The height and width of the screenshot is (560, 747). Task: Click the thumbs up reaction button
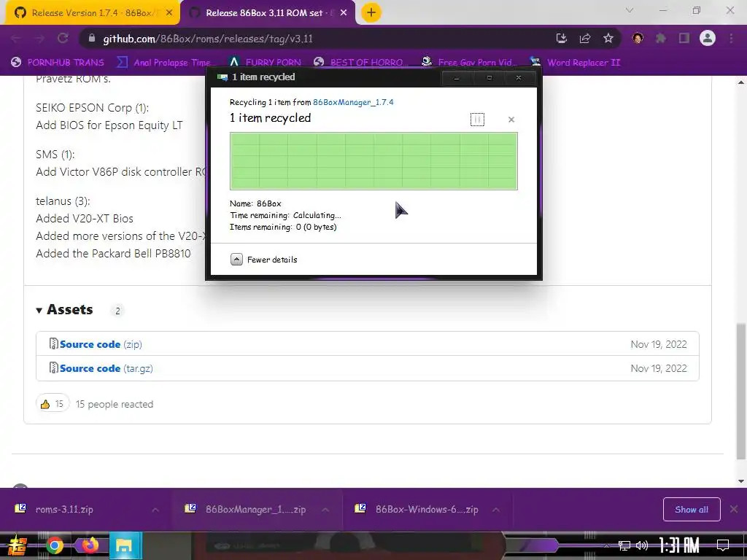(x=53, y=404)
